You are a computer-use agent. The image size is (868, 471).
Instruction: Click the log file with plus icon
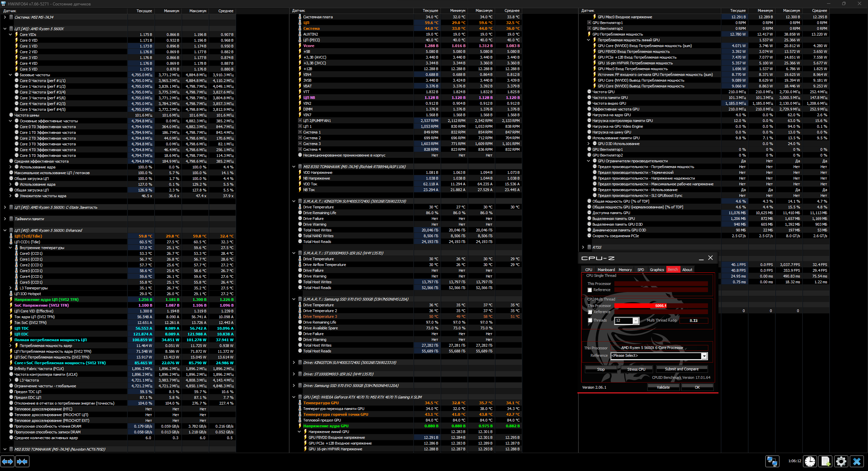825,462
